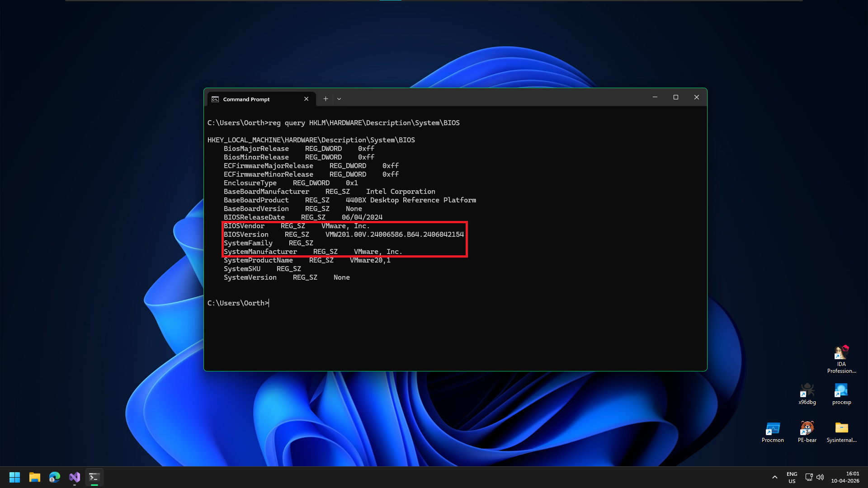Click the Terminal taskbar icon
The image size is (868, 488).
point(94,477)
